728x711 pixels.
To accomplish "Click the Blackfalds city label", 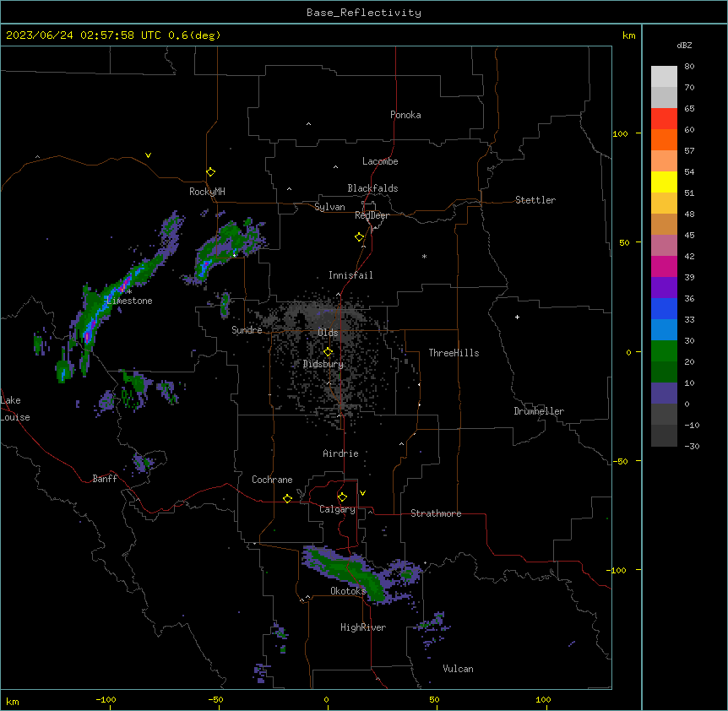I will click(372, 188).
